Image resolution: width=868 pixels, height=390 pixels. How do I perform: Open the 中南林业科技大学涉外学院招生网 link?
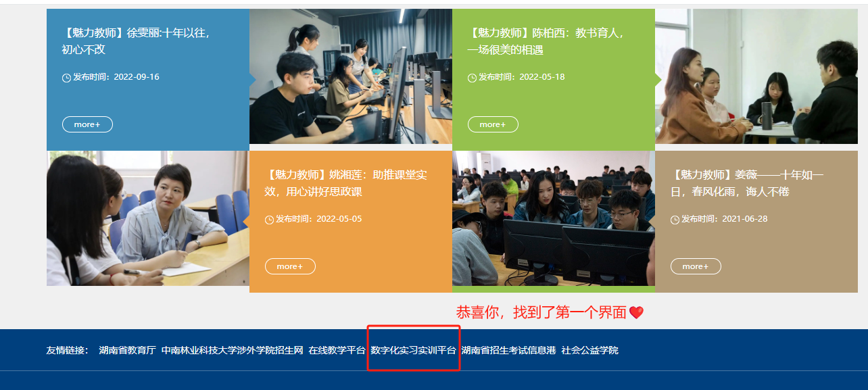(232, 350)
